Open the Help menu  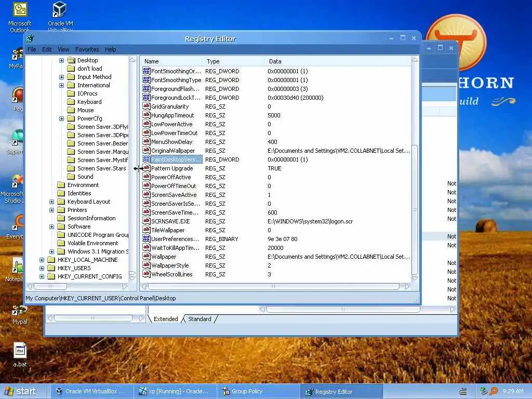click(111, 49)
